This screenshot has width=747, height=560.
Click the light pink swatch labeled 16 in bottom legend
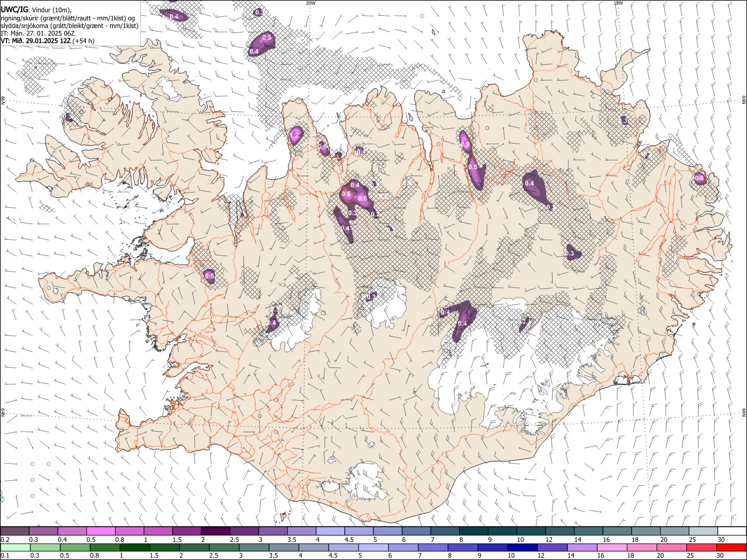612,547
